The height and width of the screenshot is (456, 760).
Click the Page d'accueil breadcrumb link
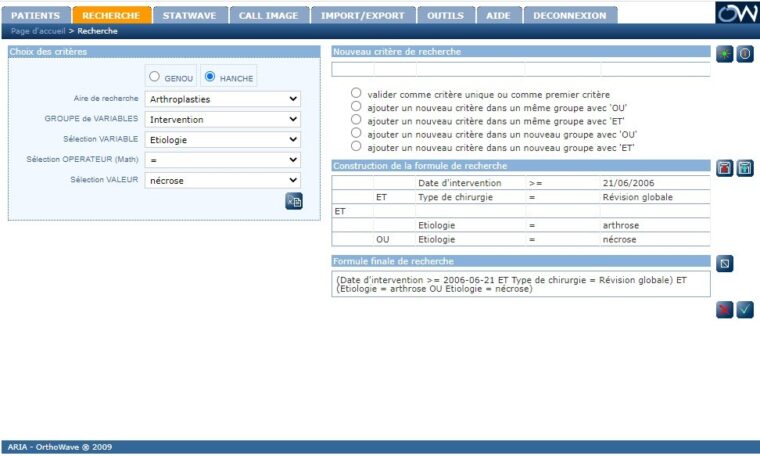click(38, 31)
